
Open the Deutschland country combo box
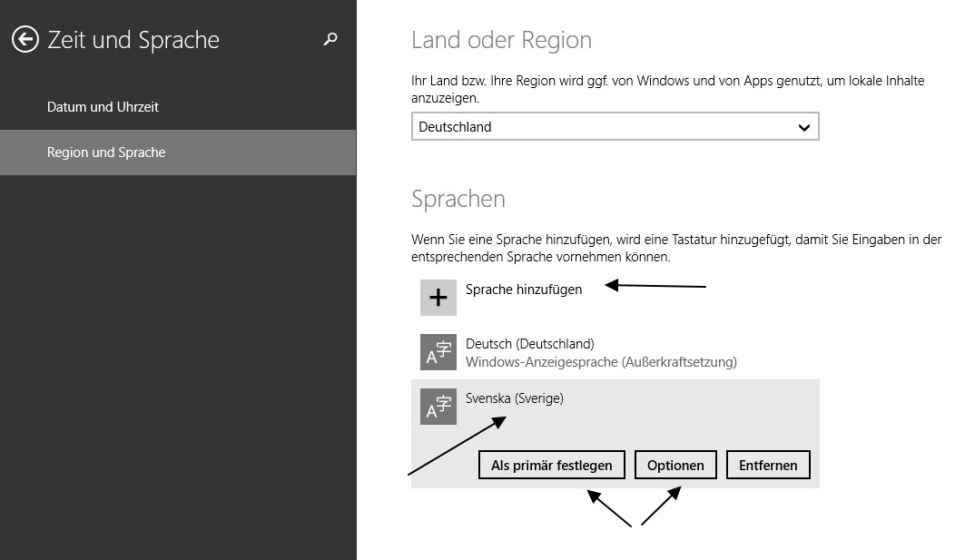pyautogui.click(x=615, y=127)
